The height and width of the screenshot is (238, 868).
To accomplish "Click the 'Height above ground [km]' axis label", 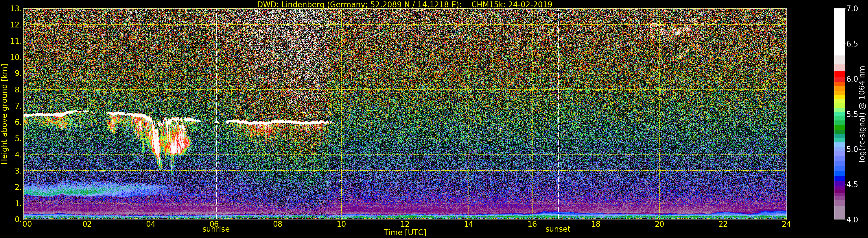I will tap(4, 114).
